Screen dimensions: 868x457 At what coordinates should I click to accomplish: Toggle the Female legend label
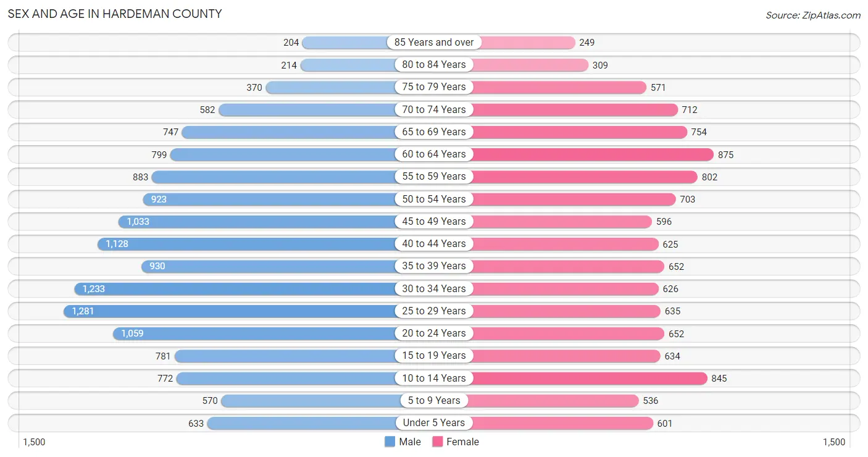tap(463, 442)
